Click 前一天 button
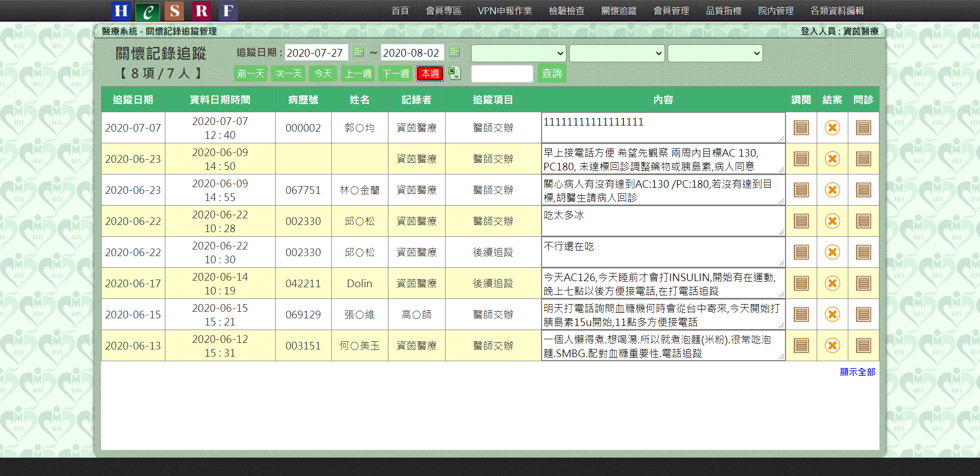Image resolution: width=980 pixels, height=476 pixels. click(251, 73)
